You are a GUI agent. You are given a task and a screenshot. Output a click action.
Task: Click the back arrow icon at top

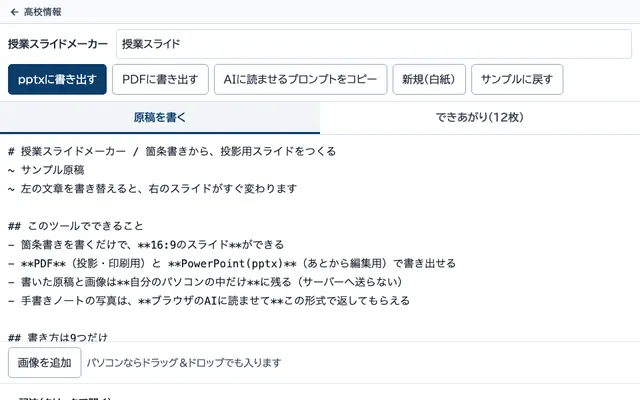click(14, 12)
